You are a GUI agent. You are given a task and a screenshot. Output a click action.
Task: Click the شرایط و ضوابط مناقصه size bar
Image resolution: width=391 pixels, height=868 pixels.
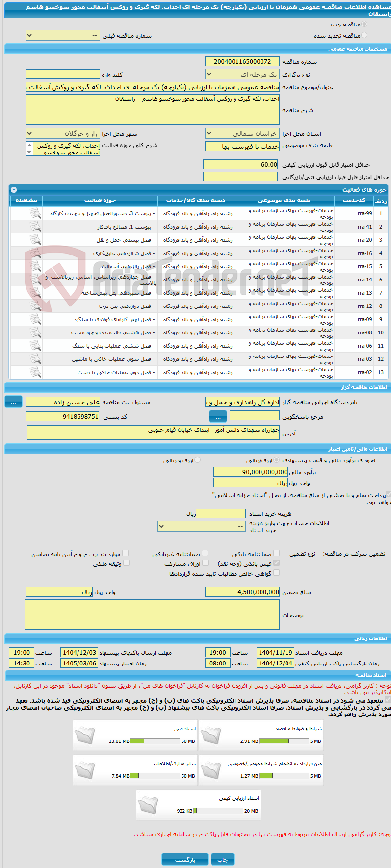tap(284, 741)
